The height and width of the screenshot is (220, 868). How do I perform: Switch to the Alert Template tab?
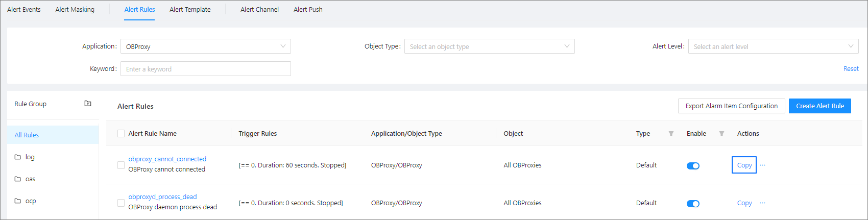[190, 10]
